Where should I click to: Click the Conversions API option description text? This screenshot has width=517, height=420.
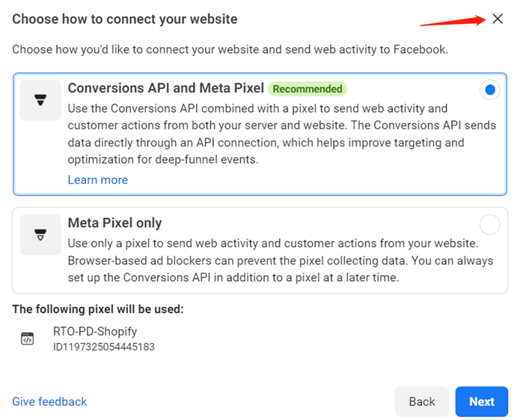click(282, 134)
